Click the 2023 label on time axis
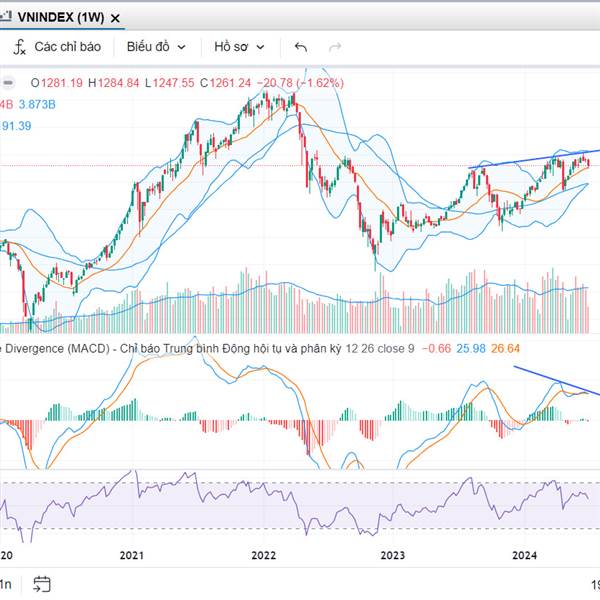This screenshot has width=600, height=600. tap(393, 555)
